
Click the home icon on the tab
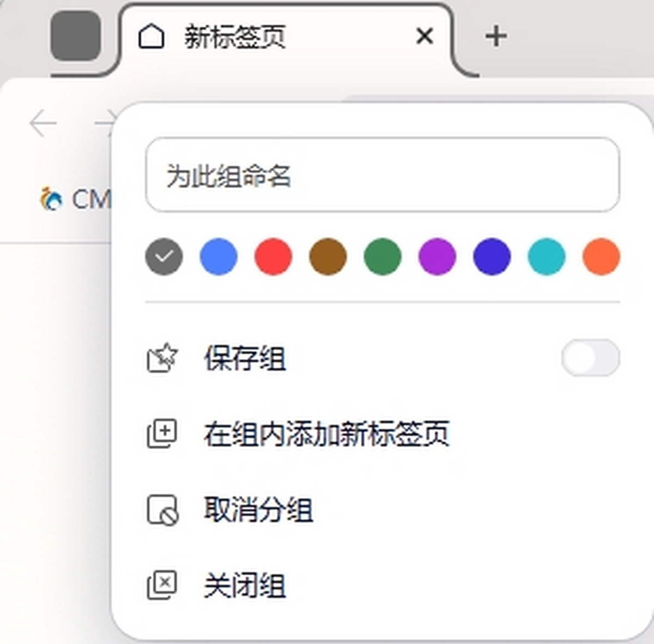(x=151, y=35)
